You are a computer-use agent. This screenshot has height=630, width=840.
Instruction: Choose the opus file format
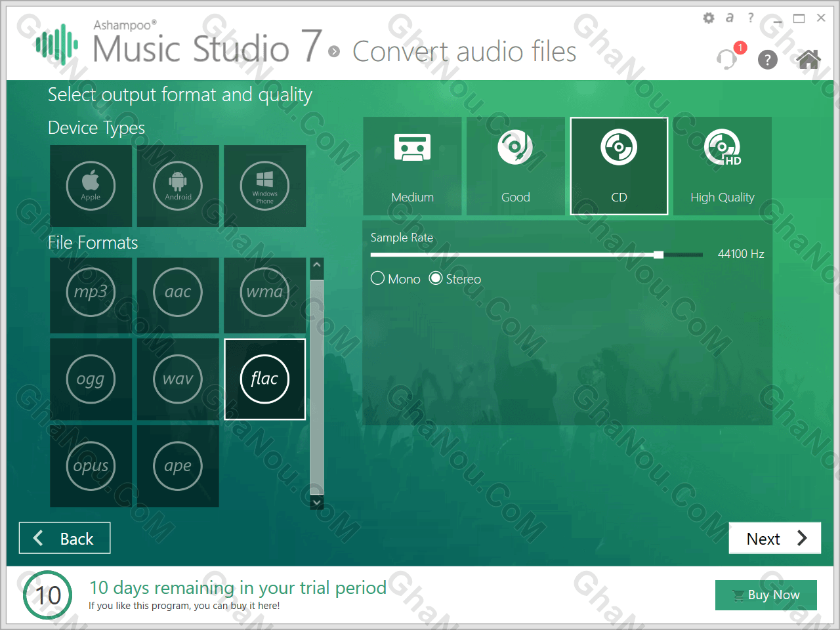click(91, 466)
